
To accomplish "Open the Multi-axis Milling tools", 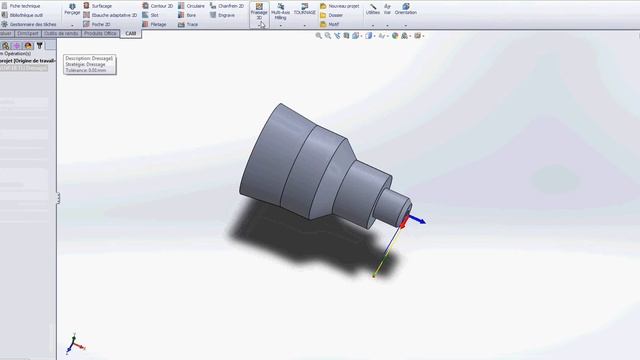I will click(280, 11).
